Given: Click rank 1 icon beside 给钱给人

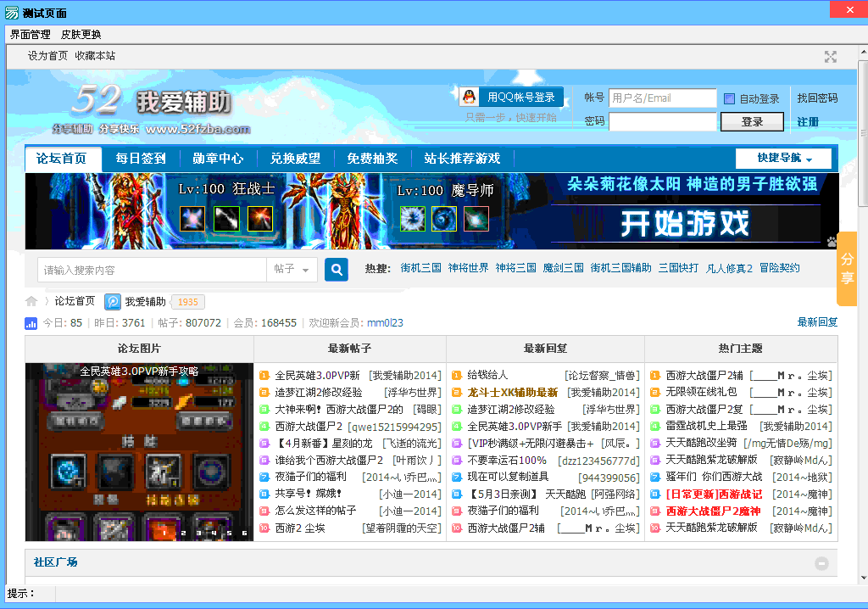Looking at the screenshot, I should point(457,376).
